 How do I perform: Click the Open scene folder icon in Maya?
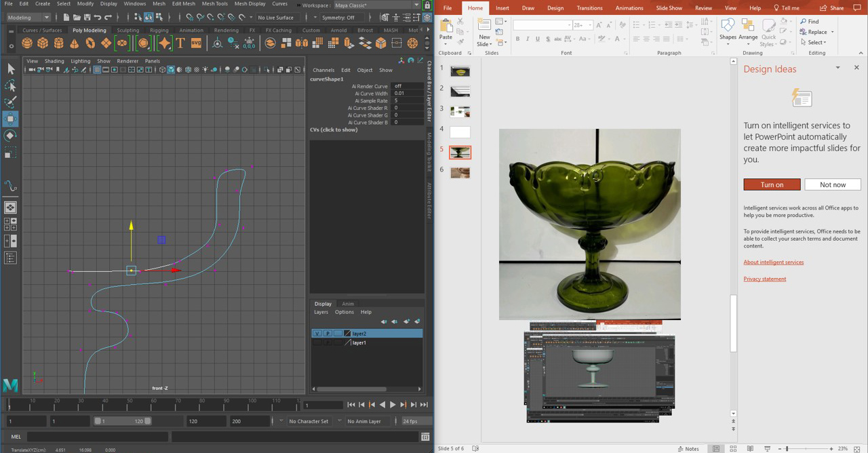pyautogui.click(x=75, y=17)
